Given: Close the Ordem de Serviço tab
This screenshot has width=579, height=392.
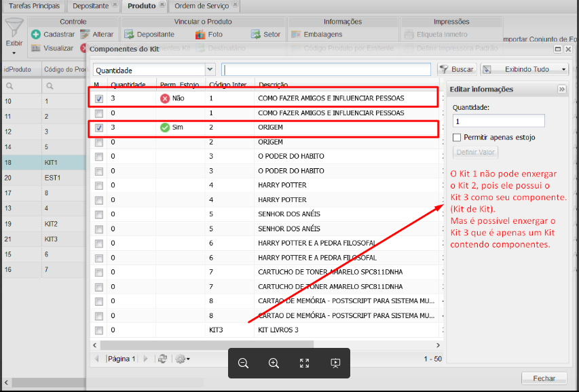Looking at the screenshot, I should (235, 5).
